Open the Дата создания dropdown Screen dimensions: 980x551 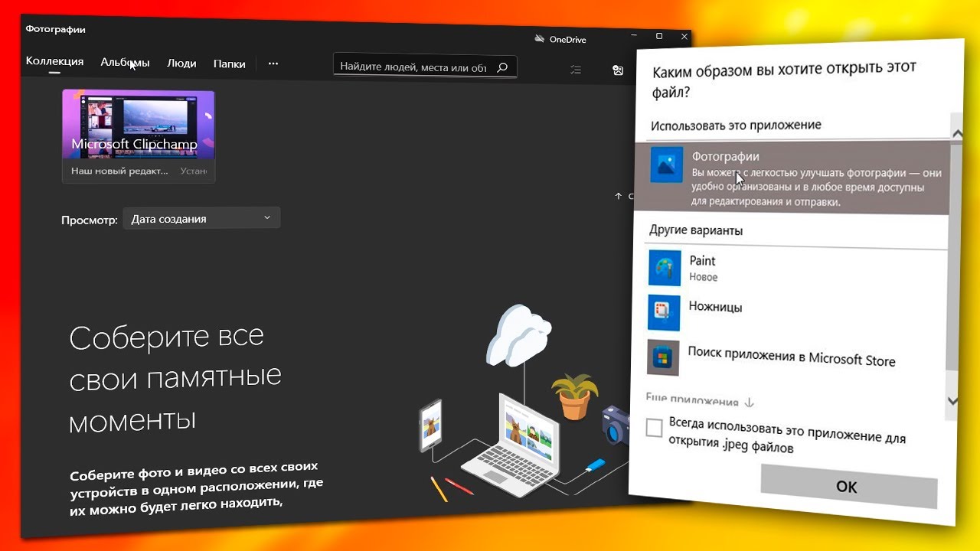201,219
